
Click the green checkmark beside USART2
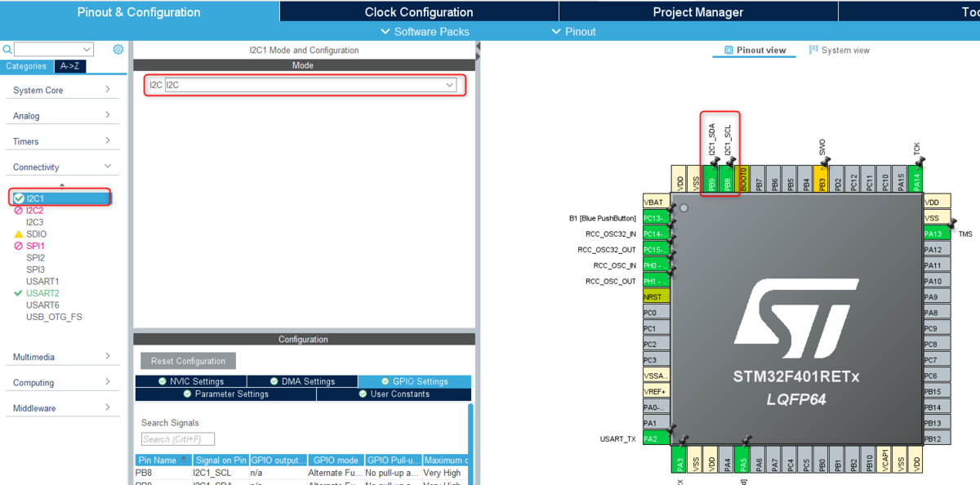[x=17, y=292]
